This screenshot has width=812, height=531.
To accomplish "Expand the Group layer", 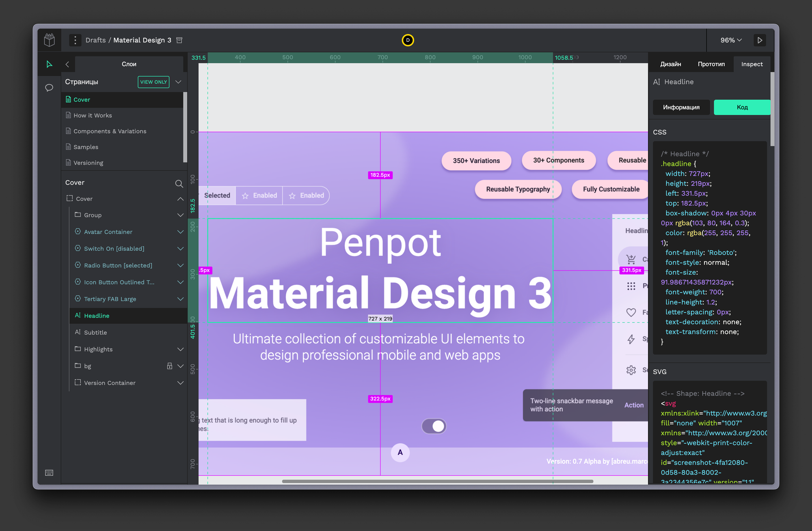I will coord(180,215).
